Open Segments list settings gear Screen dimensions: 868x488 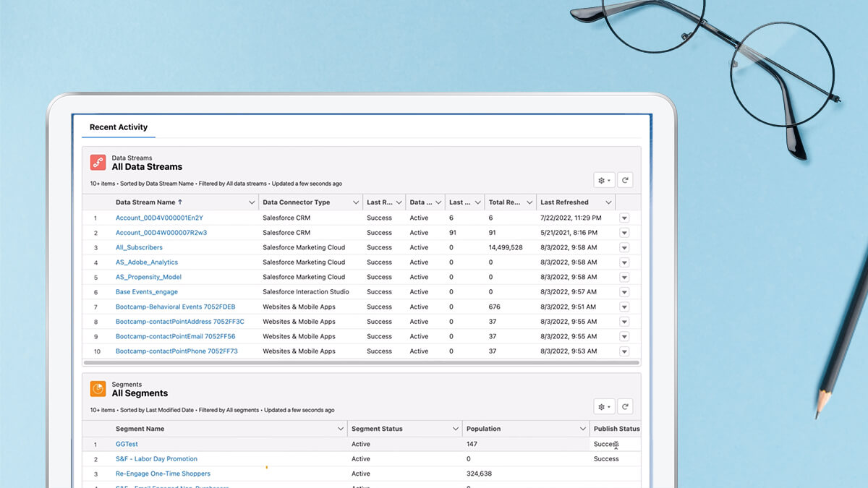click(603, 407)
